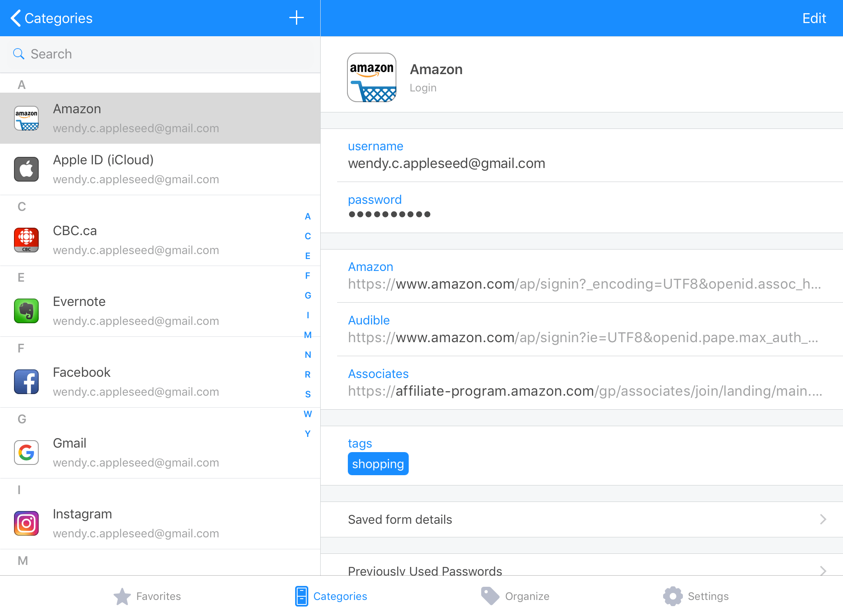Focus the Search field

tap(160, 54)
